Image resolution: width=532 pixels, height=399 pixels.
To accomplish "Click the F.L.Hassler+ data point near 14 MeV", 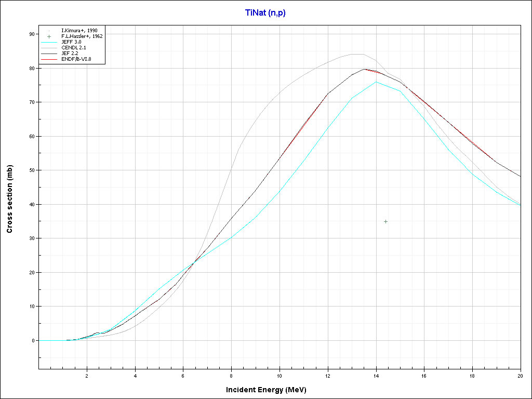I will [385, 221].
